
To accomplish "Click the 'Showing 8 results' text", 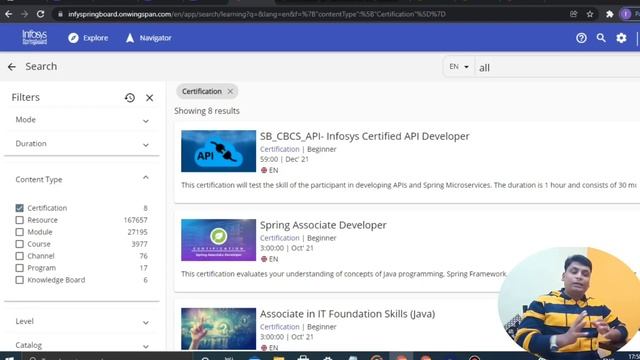I will point(207,111).
